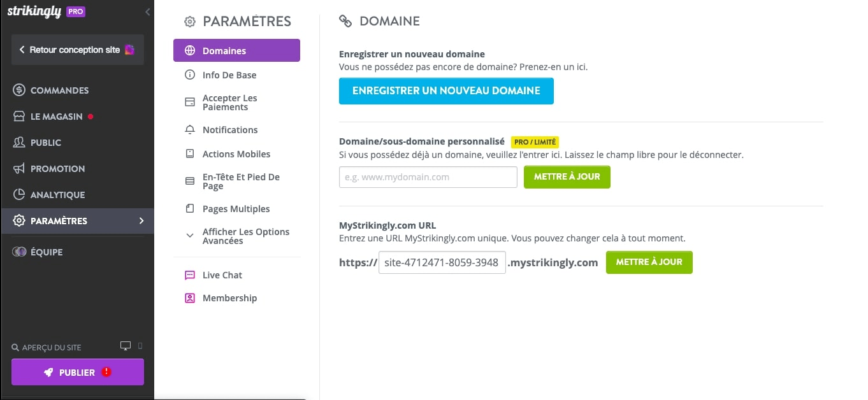Click the Public audience icon
Viewport: 868px width, 400px height.
click(19, 142)
